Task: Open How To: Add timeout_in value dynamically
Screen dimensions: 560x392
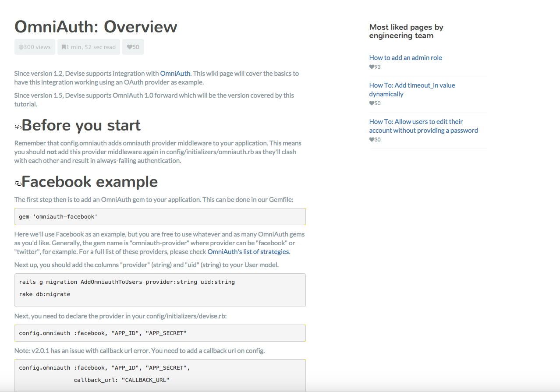Action: [412, 89]
